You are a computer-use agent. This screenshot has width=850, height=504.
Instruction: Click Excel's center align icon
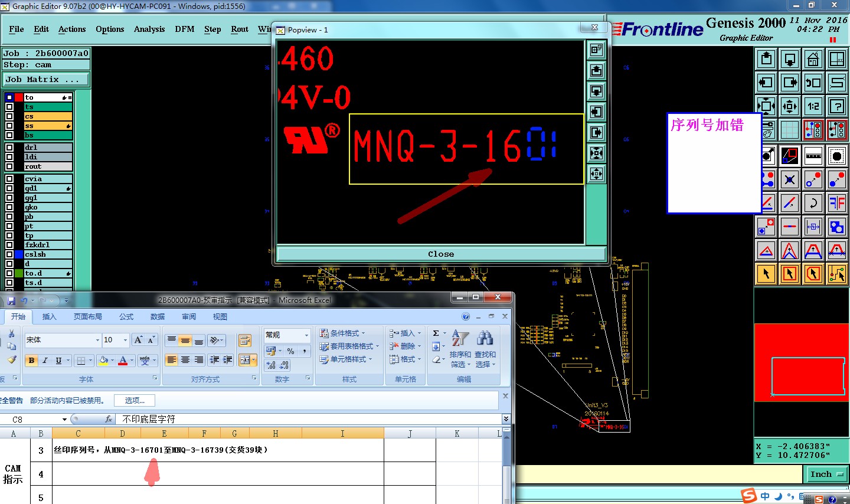[185, 360]
